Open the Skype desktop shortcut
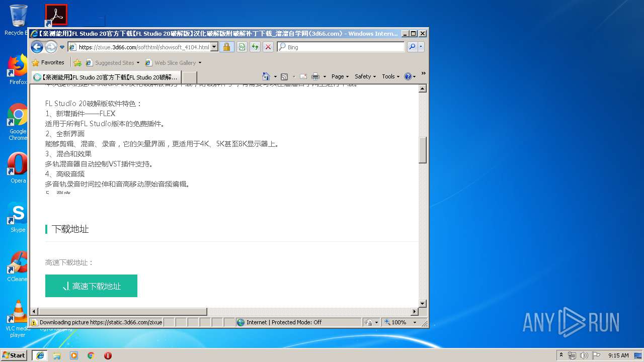Image resolution: width=644 pixels, height=362 pixels. point(18,217)
